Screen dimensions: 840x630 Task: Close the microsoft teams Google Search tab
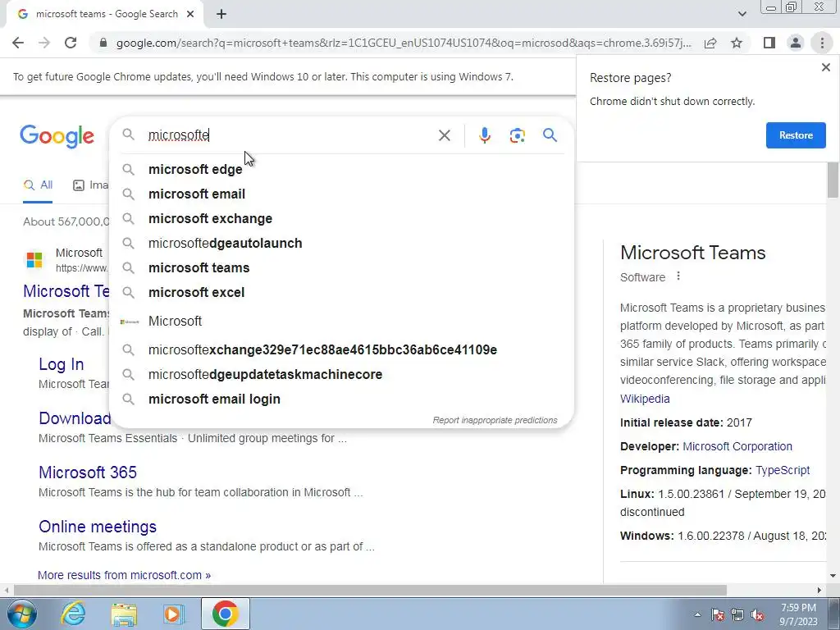pyautogui.click(x=190, y=15)
